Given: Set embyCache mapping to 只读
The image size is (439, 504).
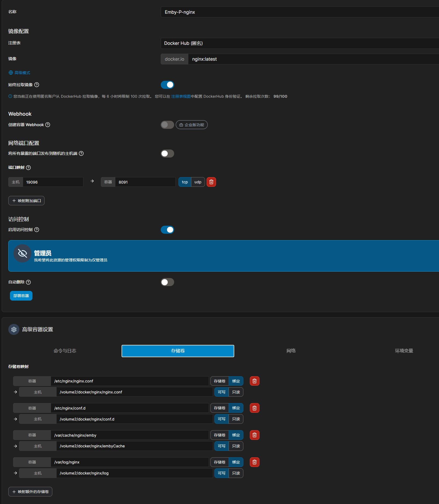Looking at the screenshot, I should coord(236,446).
